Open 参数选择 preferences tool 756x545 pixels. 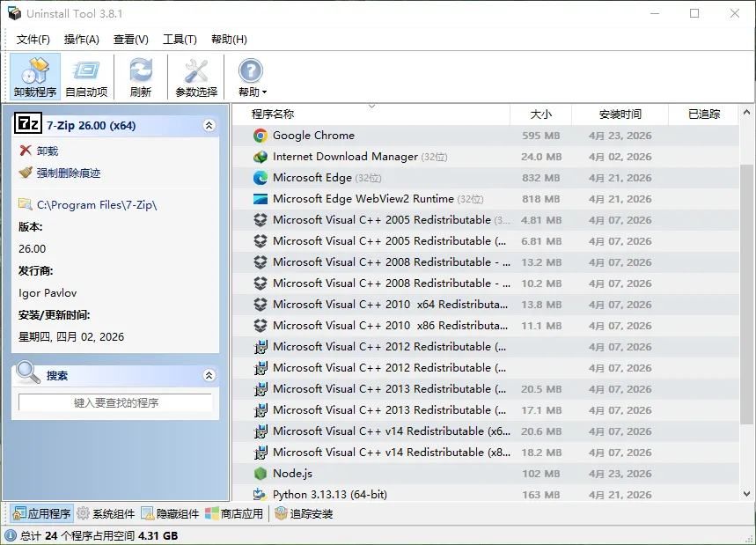[196, 77]
